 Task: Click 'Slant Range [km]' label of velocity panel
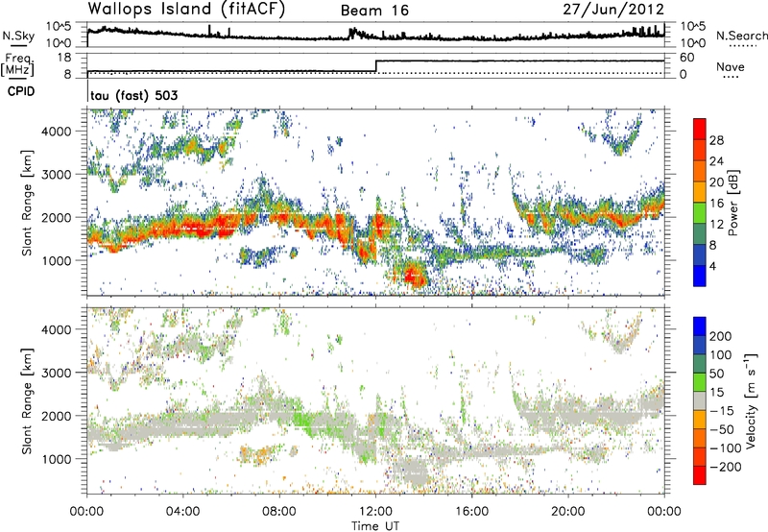(x=27, y=401)
